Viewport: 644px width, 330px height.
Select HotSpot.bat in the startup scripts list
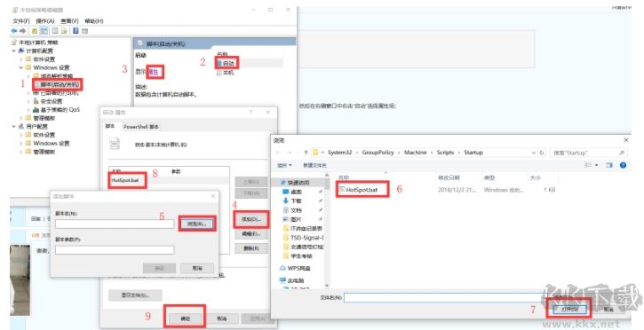point(125,180)
